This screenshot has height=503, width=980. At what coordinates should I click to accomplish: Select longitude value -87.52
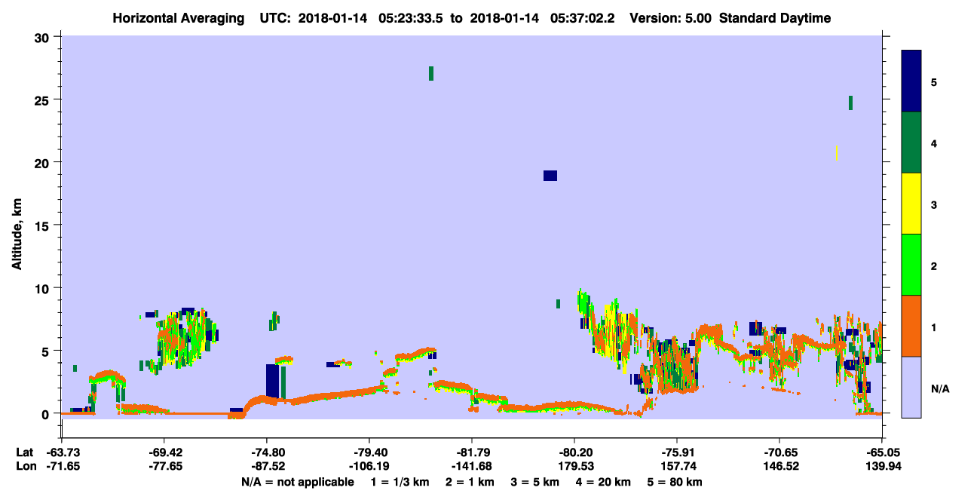266,466
